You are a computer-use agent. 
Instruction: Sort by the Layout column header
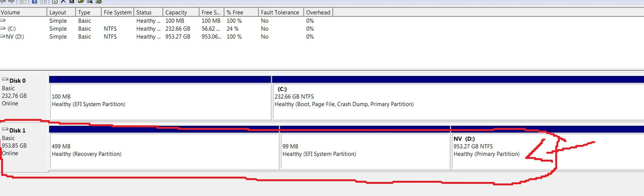point(61,12)
